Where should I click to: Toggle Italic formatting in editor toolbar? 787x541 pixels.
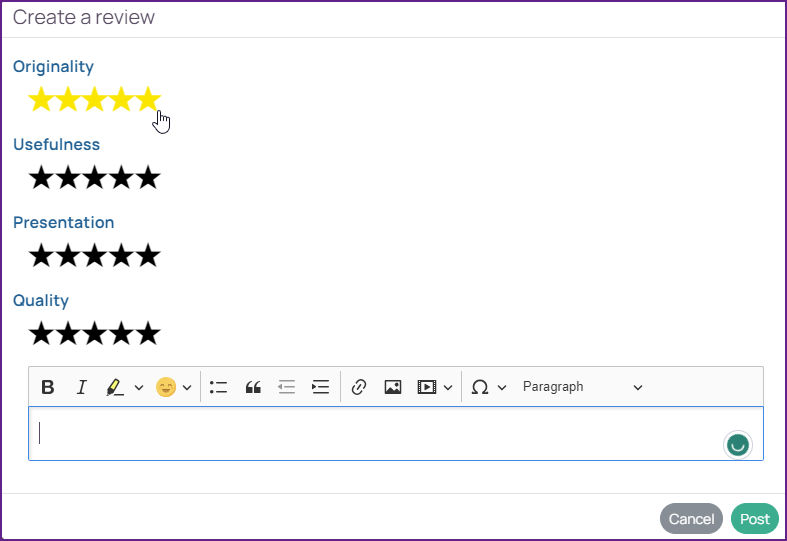pyautogui.click(x=81, y=387)
